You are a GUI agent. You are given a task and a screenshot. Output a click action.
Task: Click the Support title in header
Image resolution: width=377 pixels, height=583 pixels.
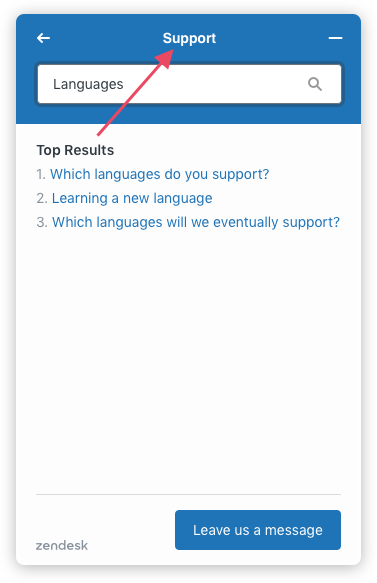point(189,38)
